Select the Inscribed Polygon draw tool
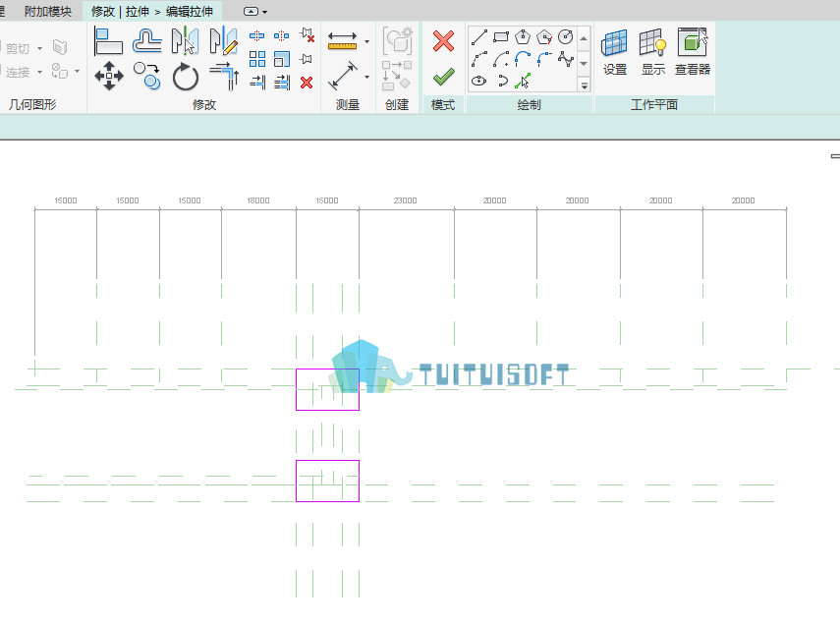This screenshot has width=840, height=626. [x=523, y=37]
